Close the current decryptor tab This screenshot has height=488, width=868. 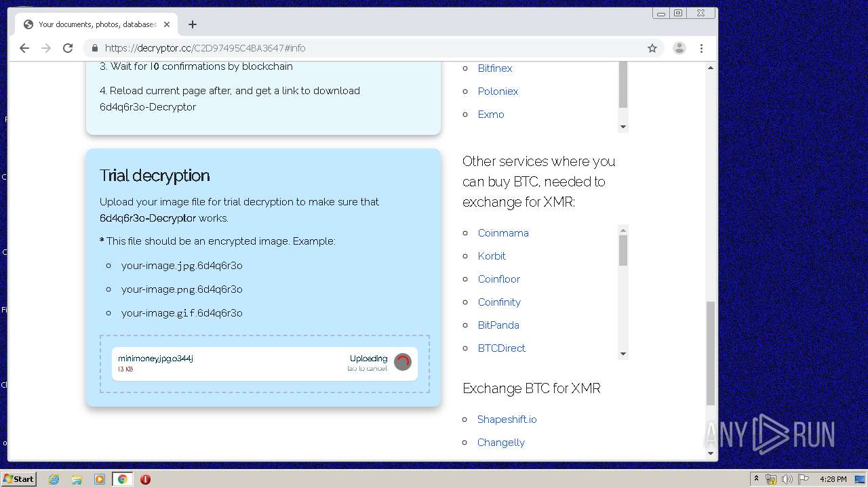click(x=167, y=24)
